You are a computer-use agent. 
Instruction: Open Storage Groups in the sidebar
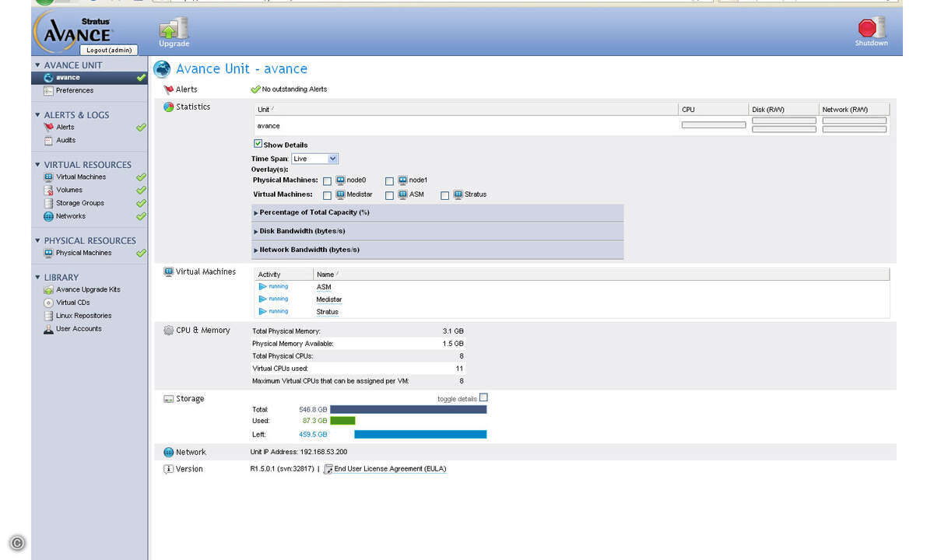point(79,203)
